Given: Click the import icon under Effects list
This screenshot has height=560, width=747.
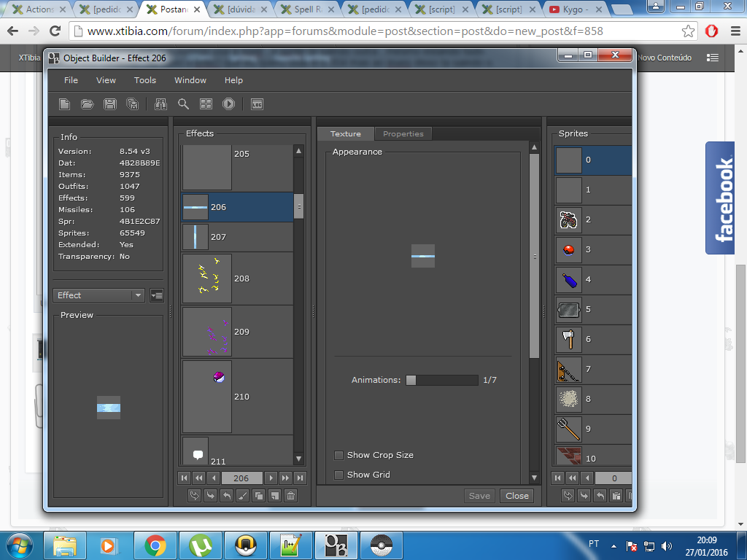Looking at the screenshot, I should click(x=211, y=496).
